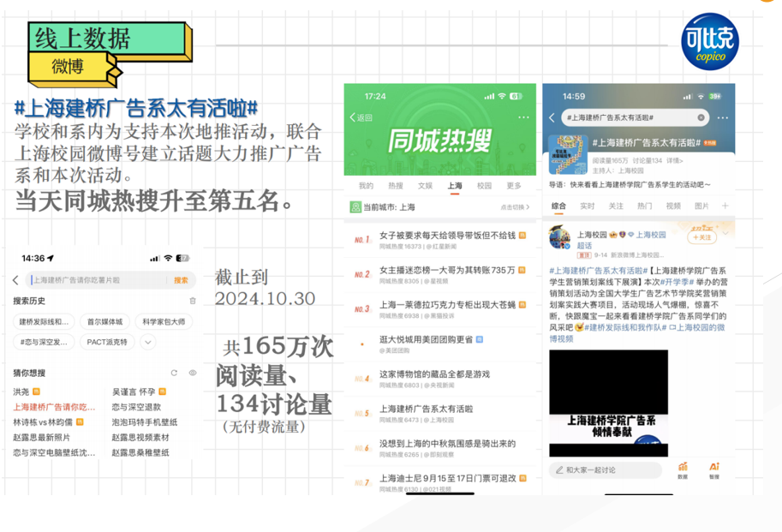
Task: Open NO.1 女子被要求每天给领导带饭 topic
Action: point(440,240)
